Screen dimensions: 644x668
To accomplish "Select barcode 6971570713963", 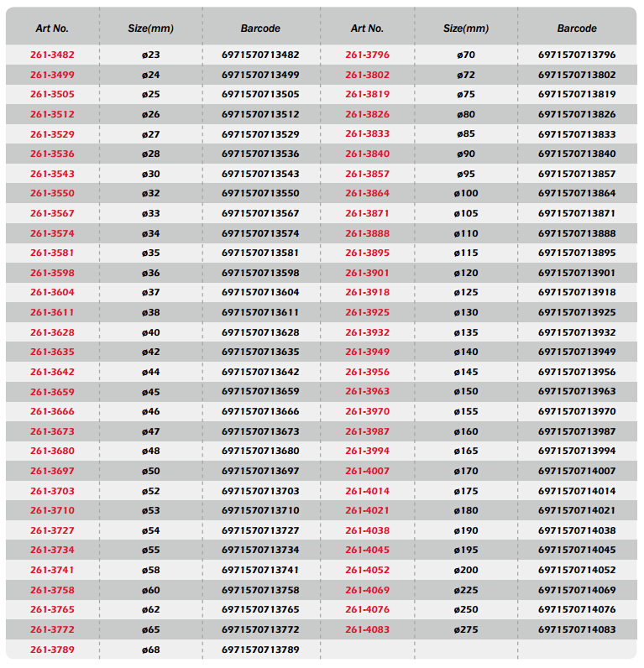I will [x=577, y=392].
